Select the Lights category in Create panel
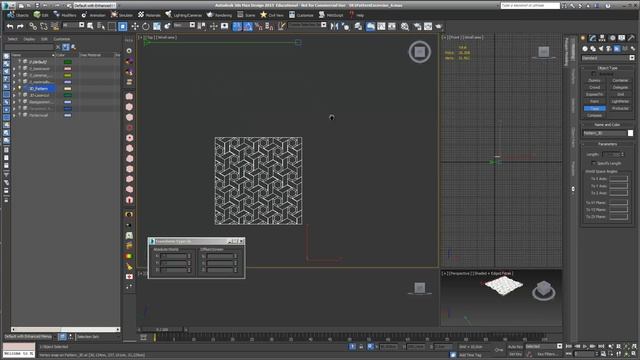The image size is (640, 360). 601,49
